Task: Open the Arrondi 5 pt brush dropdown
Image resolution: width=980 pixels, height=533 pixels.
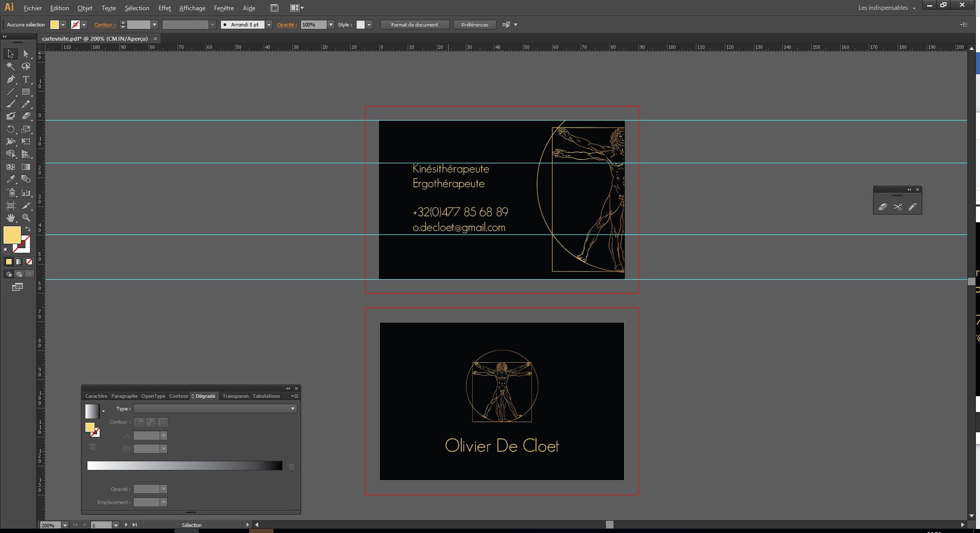Action: (x=269, y=25)
